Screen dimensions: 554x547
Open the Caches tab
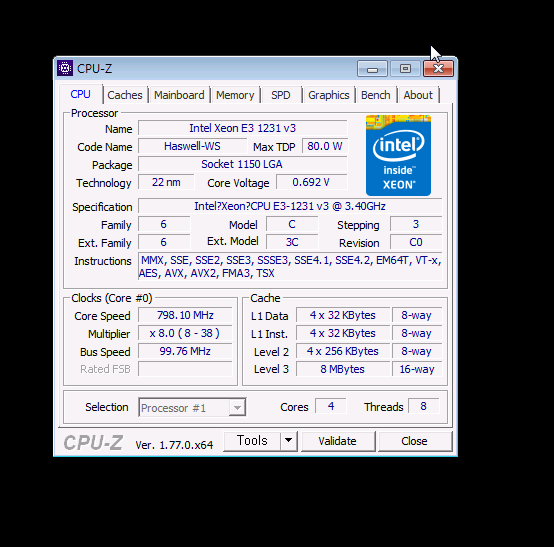pos(125,95)
